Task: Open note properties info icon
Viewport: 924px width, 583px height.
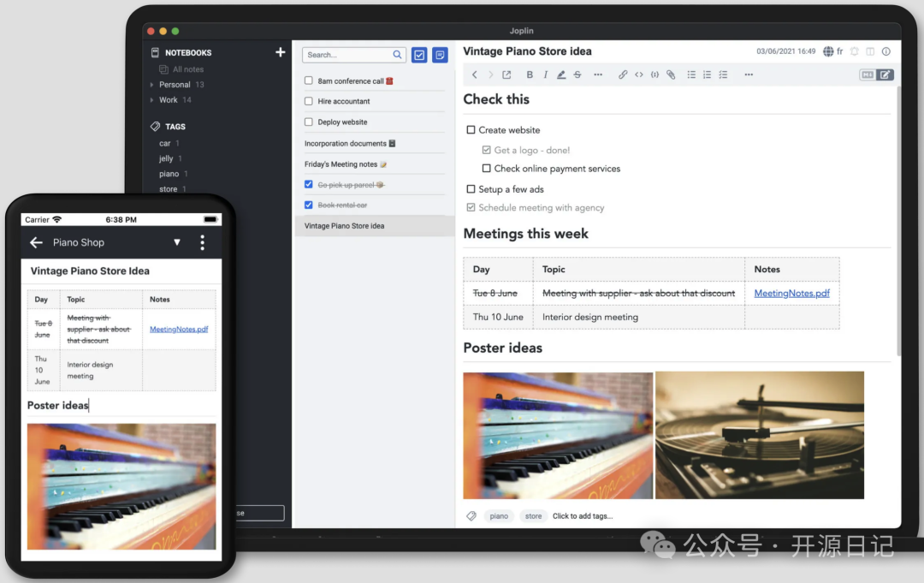Action: coord(885,52)
